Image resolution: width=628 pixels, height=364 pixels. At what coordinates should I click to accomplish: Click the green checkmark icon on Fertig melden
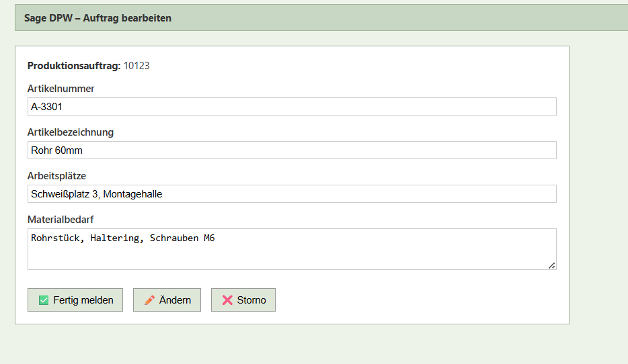[x=44, y=300]
